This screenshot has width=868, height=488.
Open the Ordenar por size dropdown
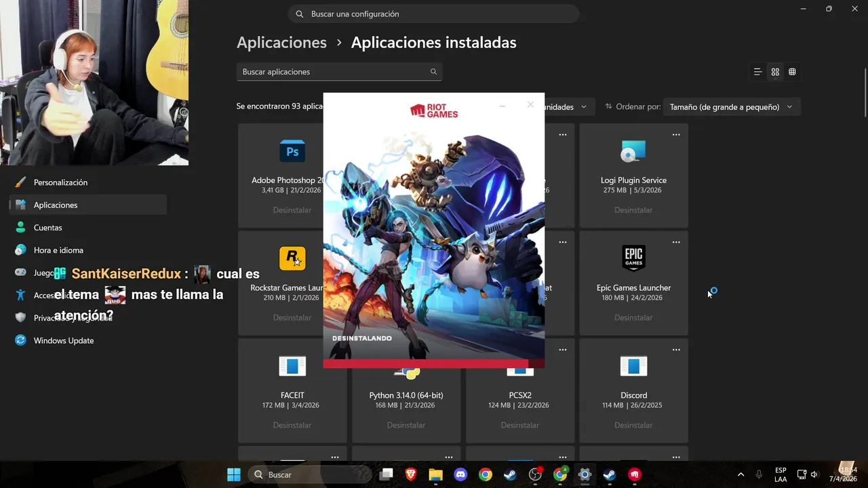[732, 107]
